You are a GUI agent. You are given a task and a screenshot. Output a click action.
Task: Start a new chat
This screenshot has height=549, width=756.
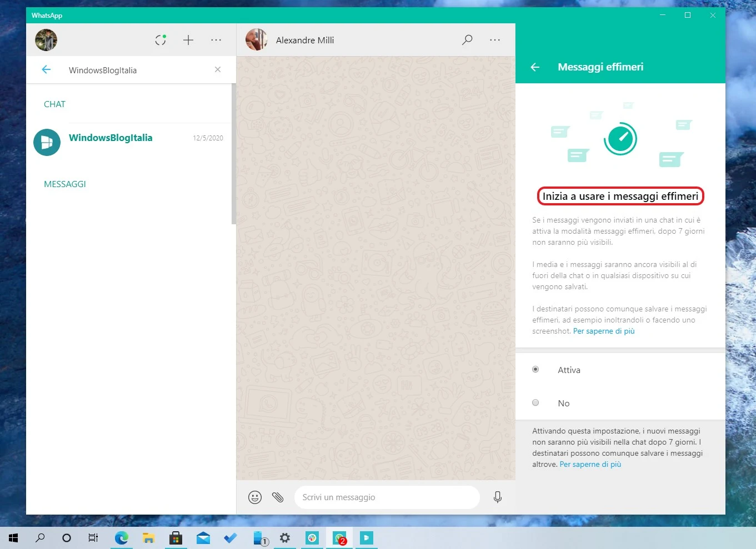(x=188, y=39)
